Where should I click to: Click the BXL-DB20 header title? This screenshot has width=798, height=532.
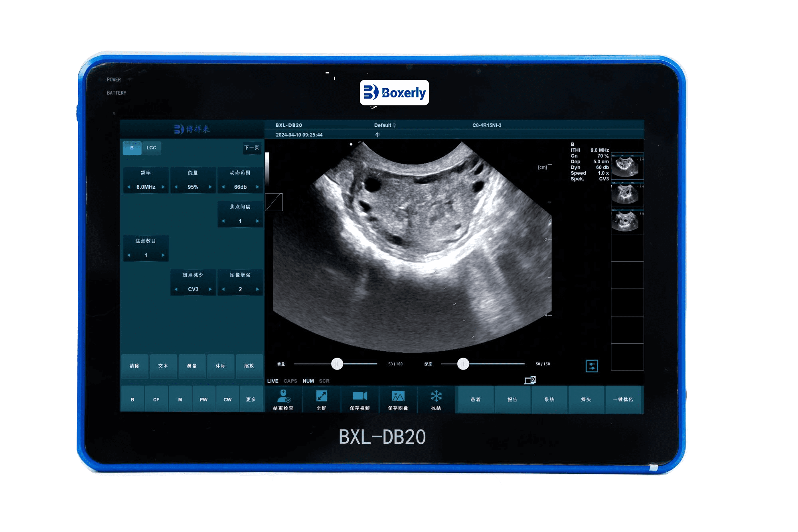[289, 125]
